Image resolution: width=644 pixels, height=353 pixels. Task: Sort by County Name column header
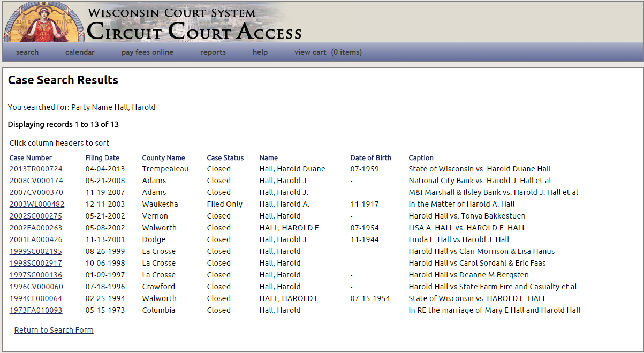coord(163,158)
